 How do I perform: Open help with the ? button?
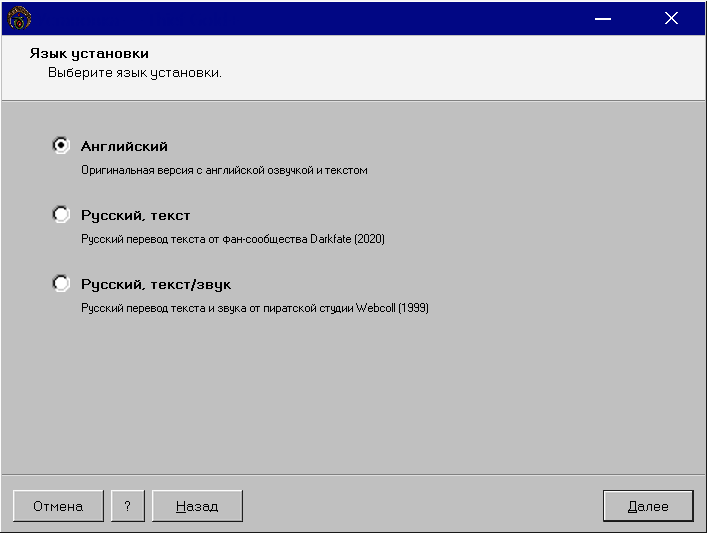[128, 506]
